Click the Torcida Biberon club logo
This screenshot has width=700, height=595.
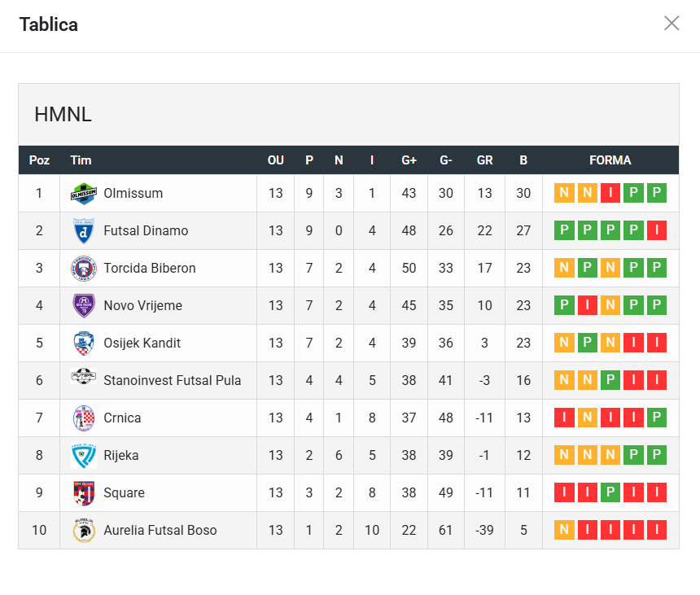(x=84, y=269)
